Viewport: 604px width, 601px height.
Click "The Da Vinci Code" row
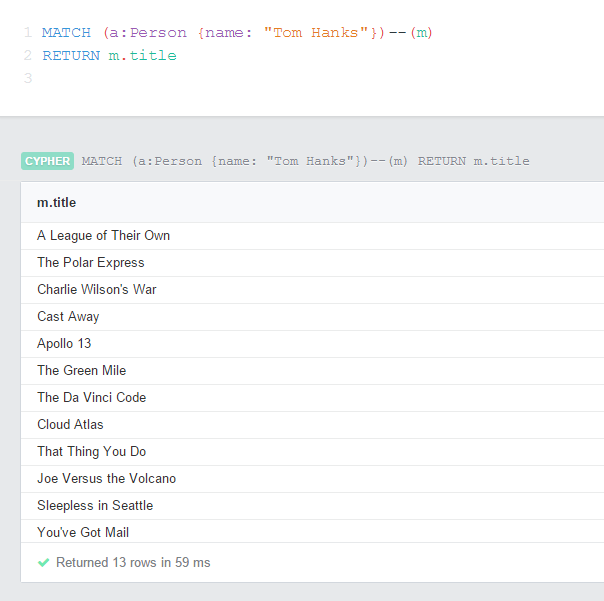(x=92, y=398)
